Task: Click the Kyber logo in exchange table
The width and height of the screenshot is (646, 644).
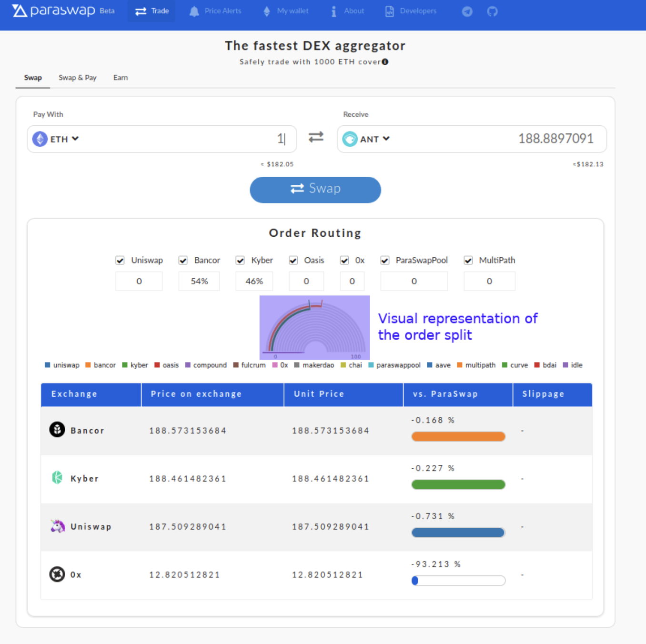Action: 57,478
